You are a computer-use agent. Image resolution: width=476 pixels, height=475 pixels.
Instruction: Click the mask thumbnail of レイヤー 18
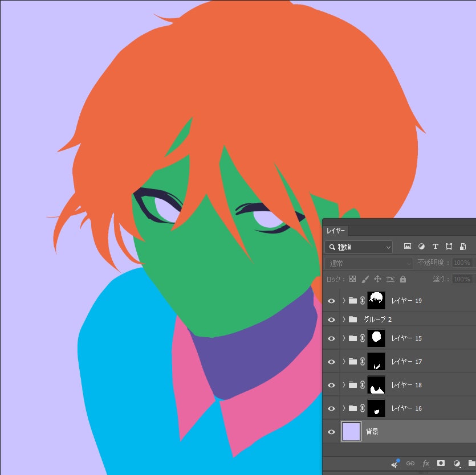(x=376, y=385)
